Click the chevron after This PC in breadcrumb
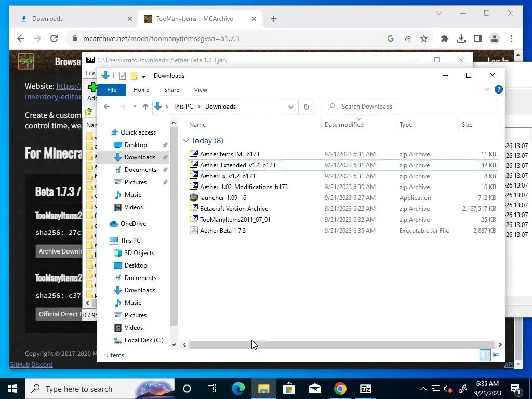Image resolution: width=532 pixels, height=399 pixels. point(199,107)
